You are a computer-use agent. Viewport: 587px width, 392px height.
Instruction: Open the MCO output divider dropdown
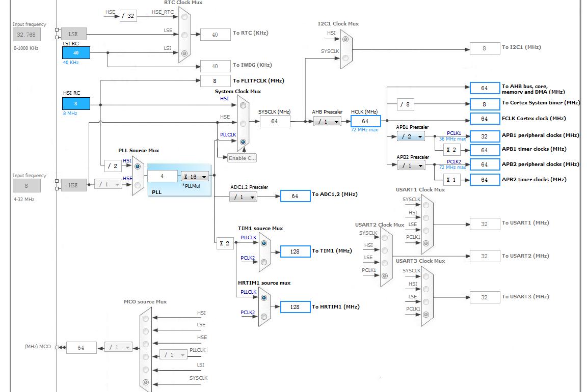[118, 348]
